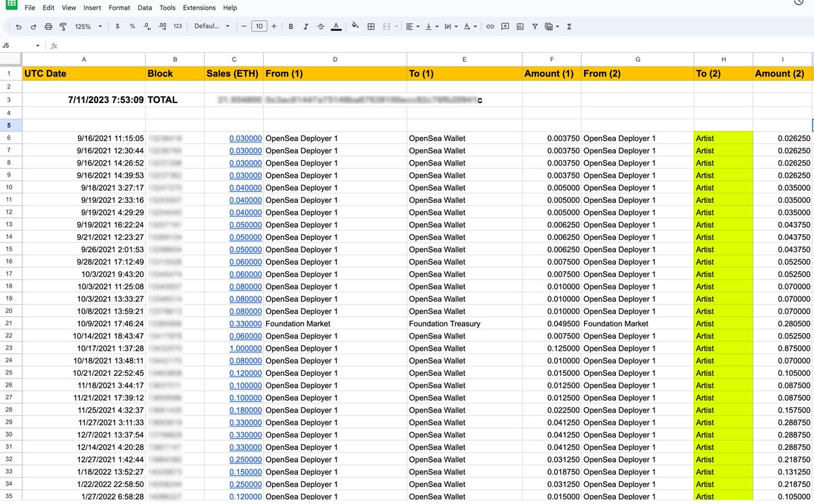814x504 pixels.
Task: Toggle italic formatting
Action: [x=306, y=26]
